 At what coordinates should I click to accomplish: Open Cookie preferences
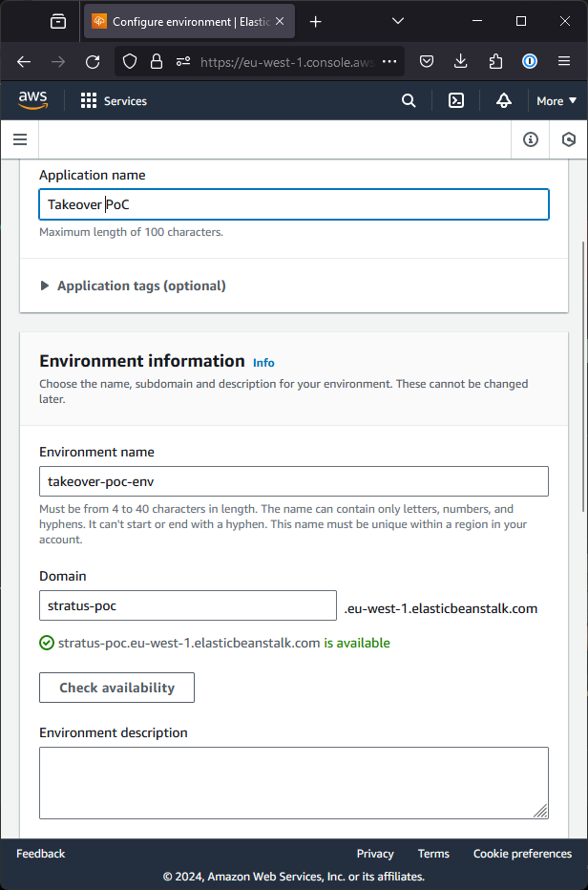pos(523,854)
